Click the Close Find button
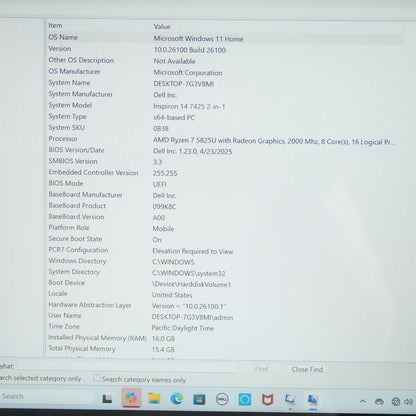This screenshot has height=416, width=416. (x=307, y=369)
